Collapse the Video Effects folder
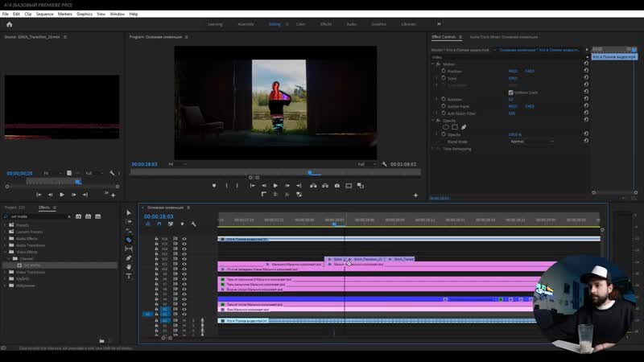The image size is (644, 362). 6,252
